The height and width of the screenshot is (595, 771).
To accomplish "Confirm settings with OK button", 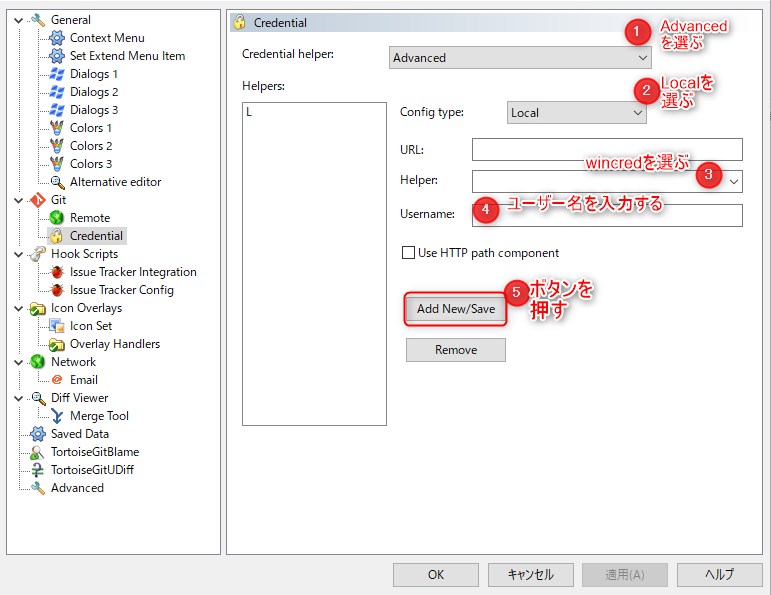I will pos(436,575).
